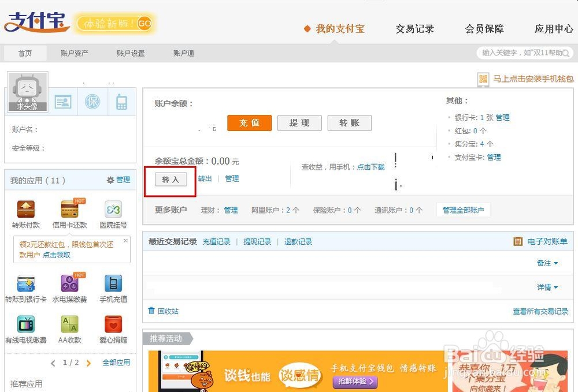Select the 首页 sub-navigation item
Screen dimensions: 578x392
[x=25, y=53]
